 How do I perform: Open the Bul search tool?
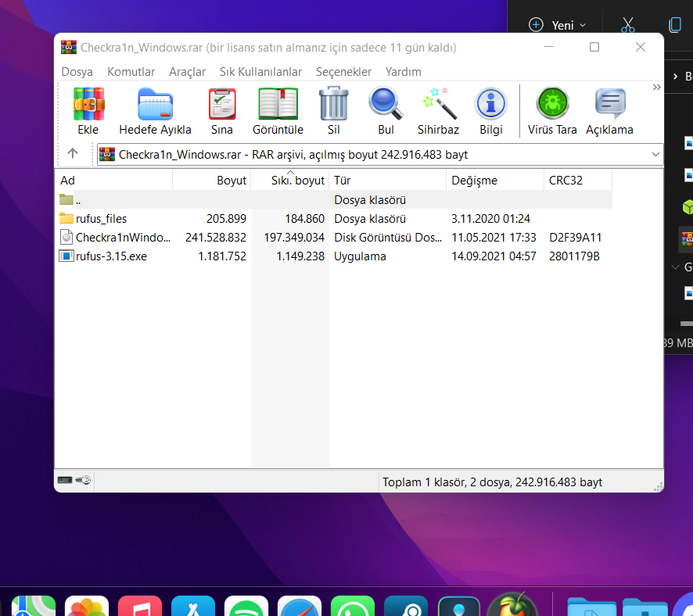[386, 104]
